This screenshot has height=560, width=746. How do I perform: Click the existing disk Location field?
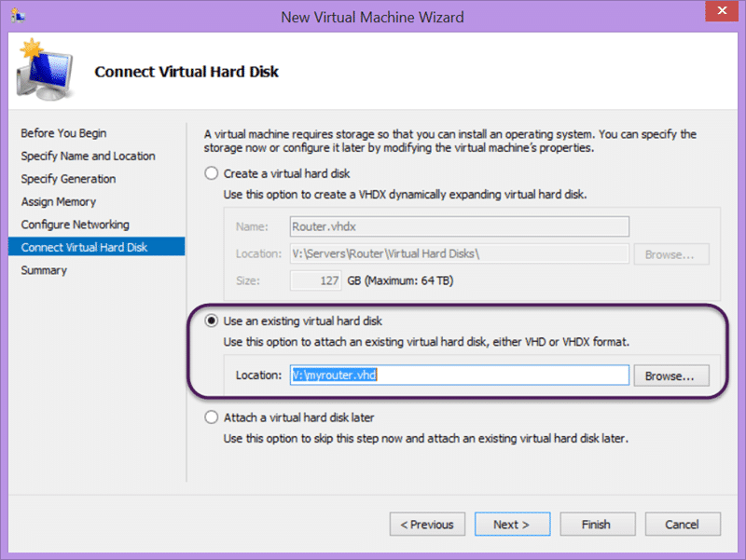coord(459,376)
